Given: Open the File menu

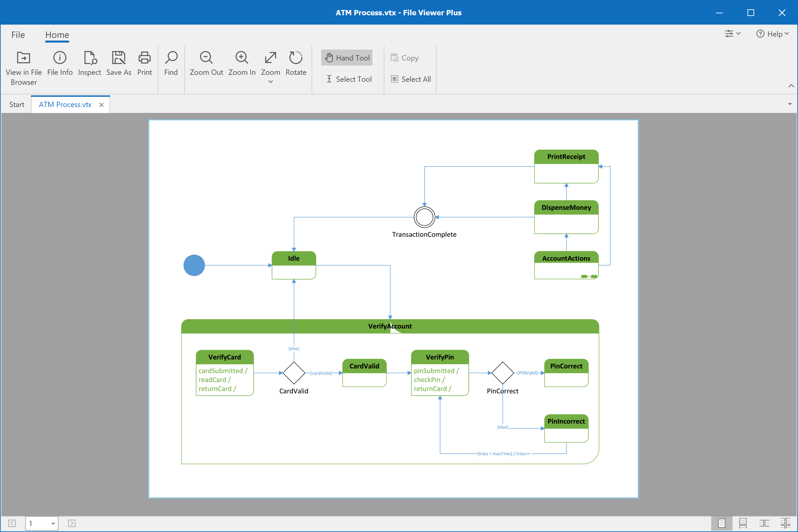Looking at the screenshot, I should (x=18, y=35).
